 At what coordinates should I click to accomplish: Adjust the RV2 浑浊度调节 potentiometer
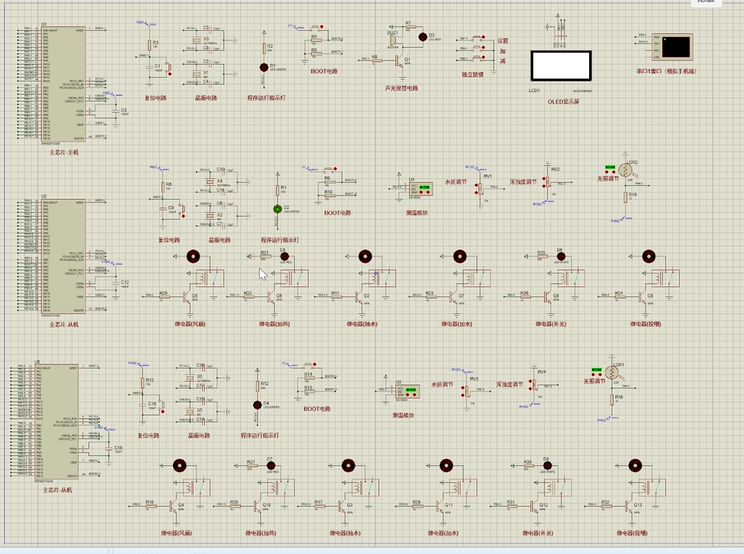pos(547,183)
